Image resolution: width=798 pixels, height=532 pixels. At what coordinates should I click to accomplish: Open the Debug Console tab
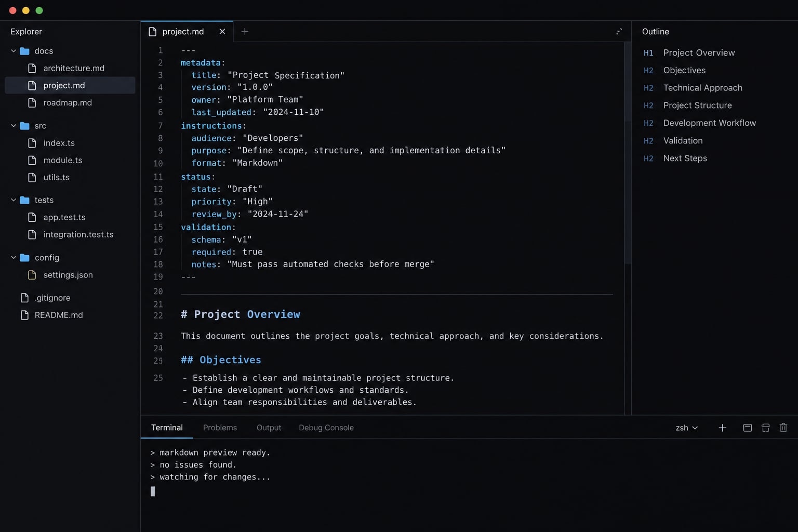pyautogui.click(x=326, y=428)
